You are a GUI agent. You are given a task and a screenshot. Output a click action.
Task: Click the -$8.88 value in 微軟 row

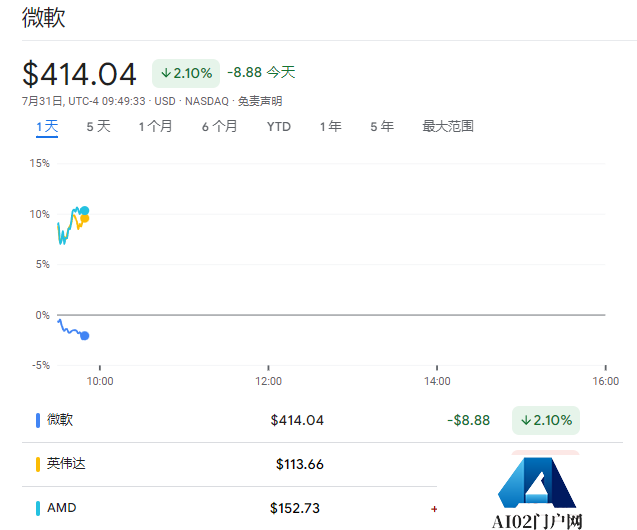pyautogui.click(x=469, y=420)
